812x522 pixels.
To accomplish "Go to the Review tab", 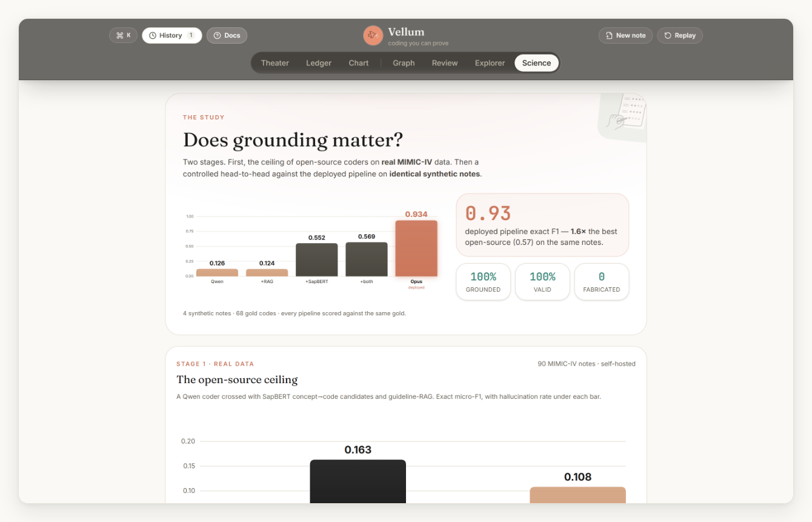I will [445, 63].
